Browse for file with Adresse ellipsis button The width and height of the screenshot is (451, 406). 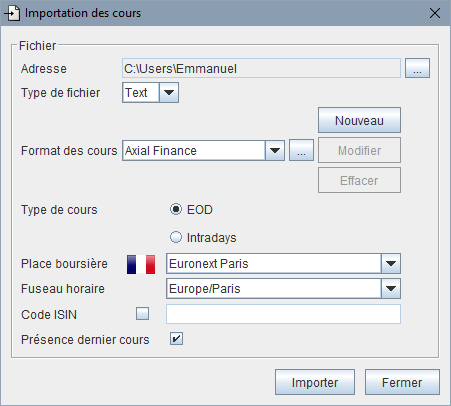(417, 68)
